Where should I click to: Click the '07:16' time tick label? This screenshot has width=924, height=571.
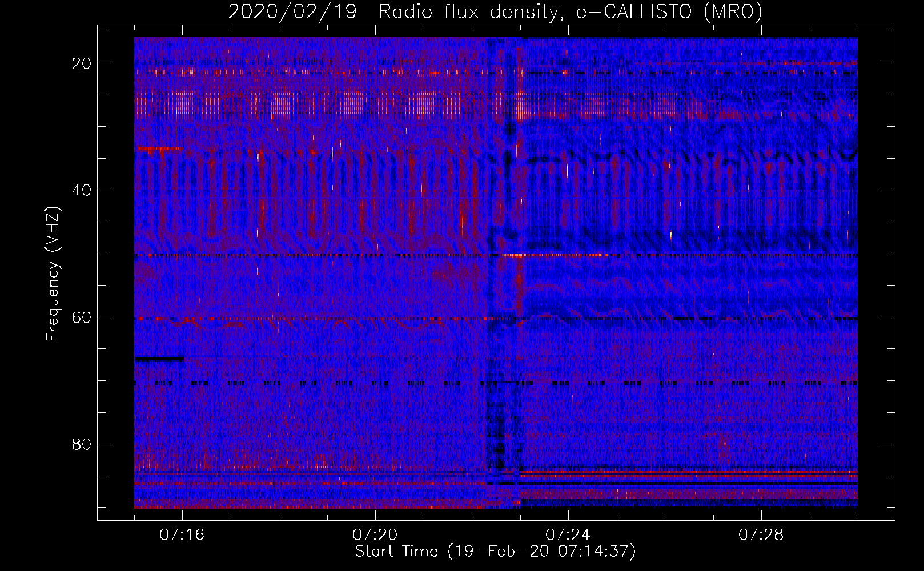pos(182,535)
